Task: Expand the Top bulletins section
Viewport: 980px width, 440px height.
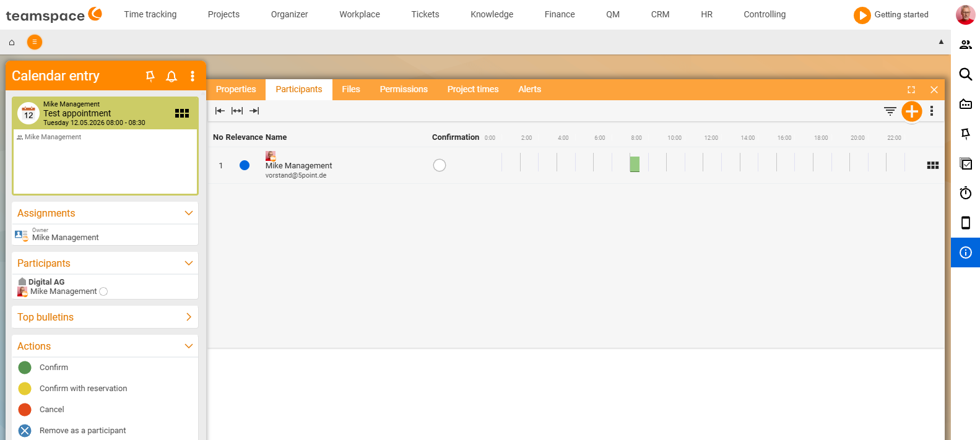Action: click(x=189, y=317)
